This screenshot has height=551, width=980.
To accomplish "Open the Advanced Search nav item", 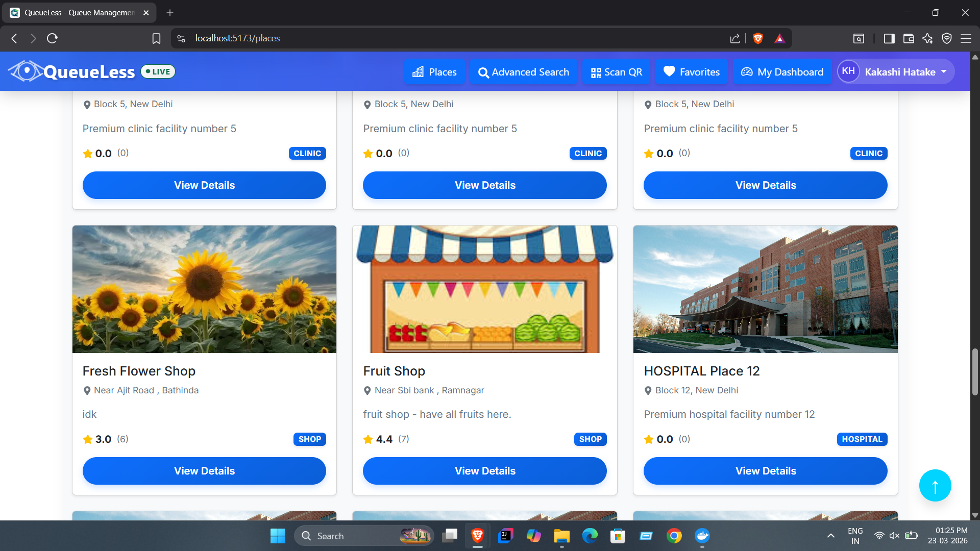I will tap(524, 72).
